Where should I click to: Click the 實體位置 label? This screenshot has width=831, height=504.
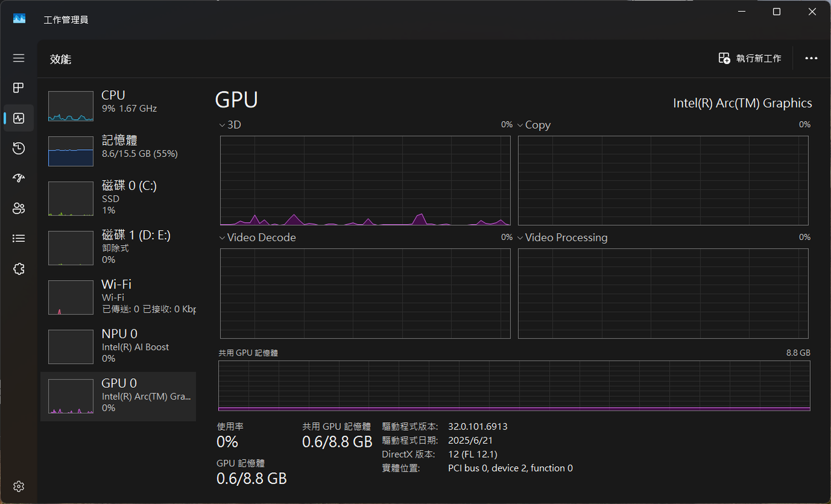click(x=401, y=468)
